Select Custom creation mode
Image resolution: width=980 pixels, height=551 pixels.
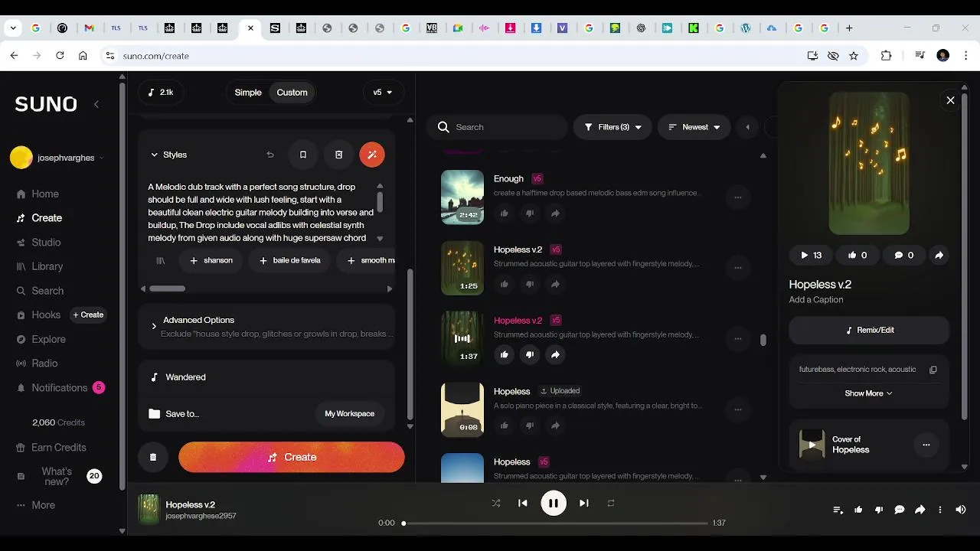click(x=292, y=93)
